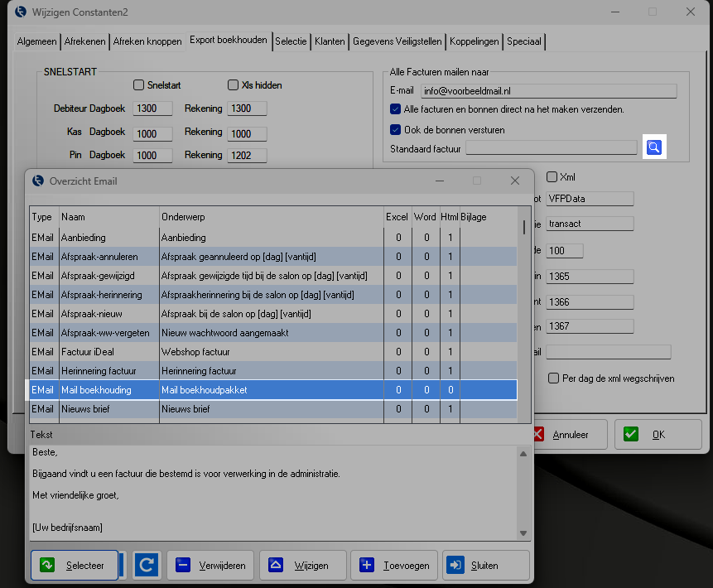
Task: Click the Debiteur Dagboek field 1300
Action: tap(152, 108)
